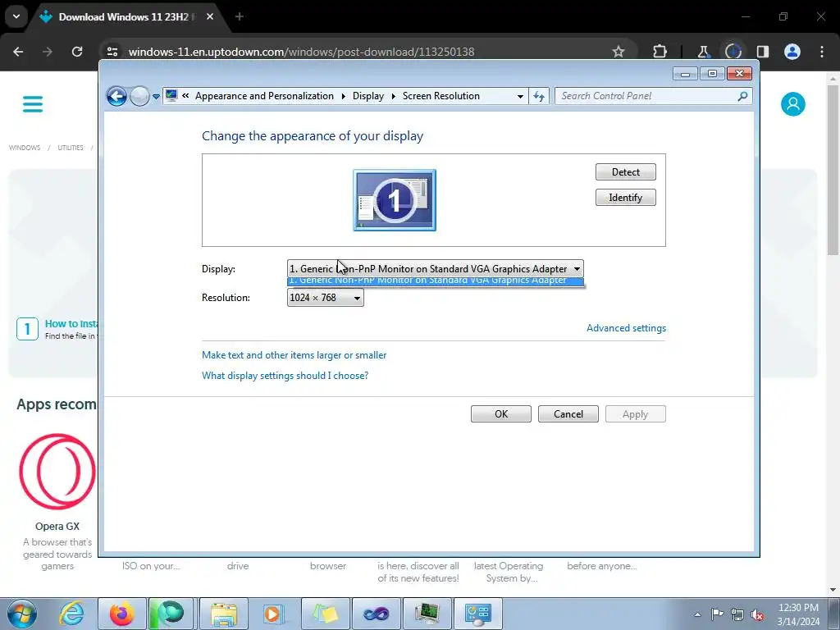The width and height of the screenshot is (840, 630).
Task: Bookmark this page with the star icon
Action: coord(619,52)
